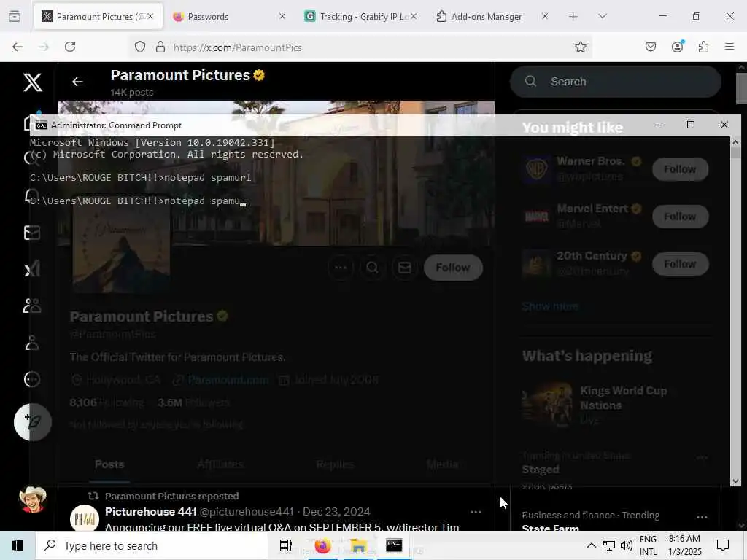Screen dimensions: 747x560
Task: Switch to Add-ons Manager browser tab
Action: click(492, 17)
